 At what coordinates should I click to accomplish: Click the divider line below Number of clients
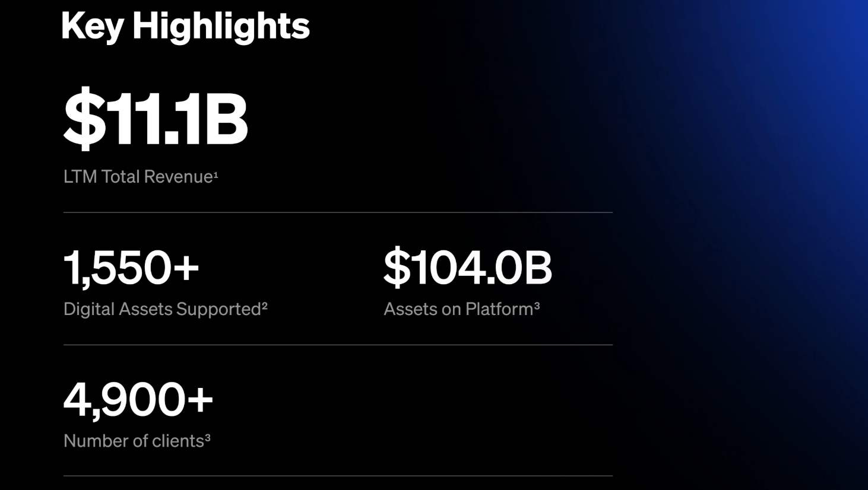tap(337, 476)
